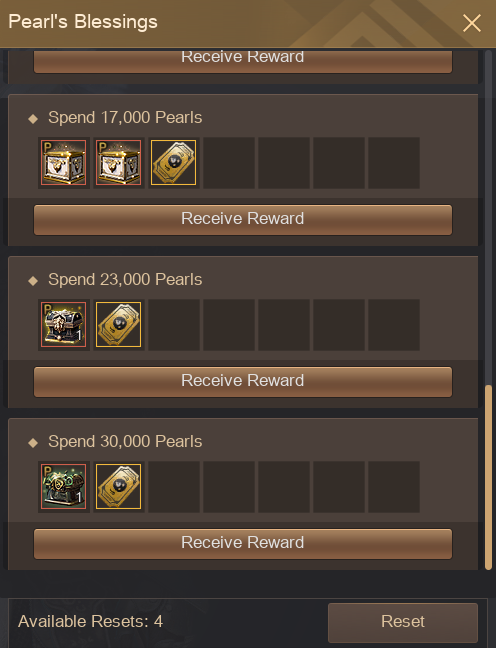Click Spend 30,000 Pearls heading

(125, 441)
